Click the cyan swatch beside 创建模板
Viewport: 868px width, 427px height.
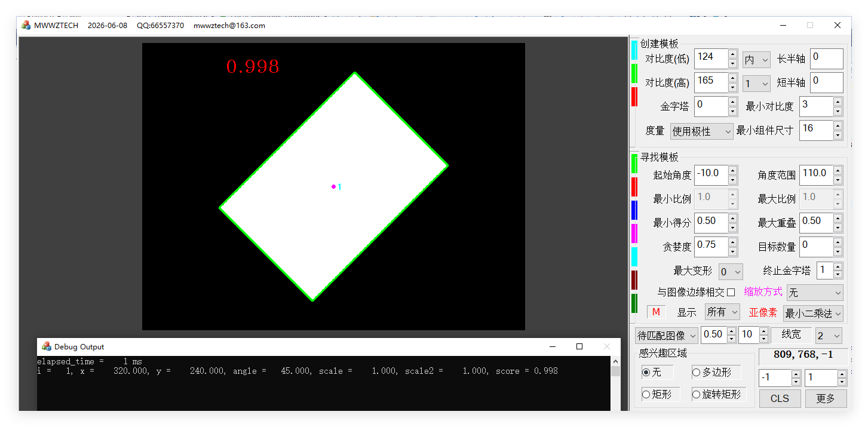pos(634,50)
